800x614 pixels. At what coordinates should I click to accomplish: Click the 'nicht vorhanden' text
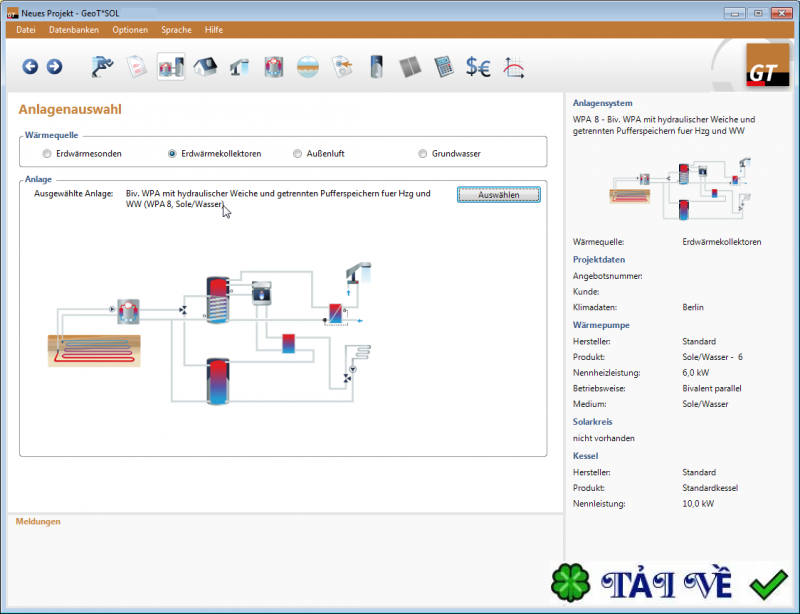[604, 438]
